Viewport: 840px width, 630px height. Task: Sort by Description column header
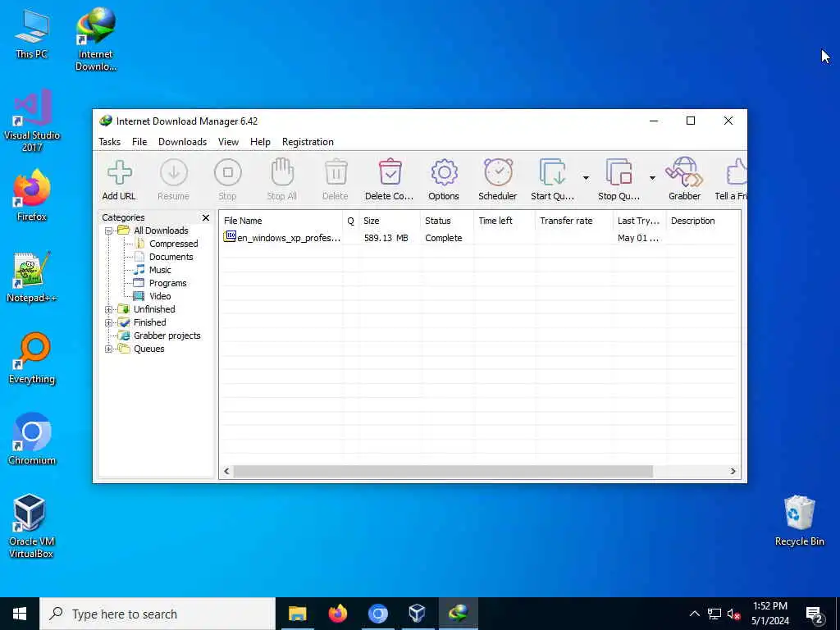703,221
